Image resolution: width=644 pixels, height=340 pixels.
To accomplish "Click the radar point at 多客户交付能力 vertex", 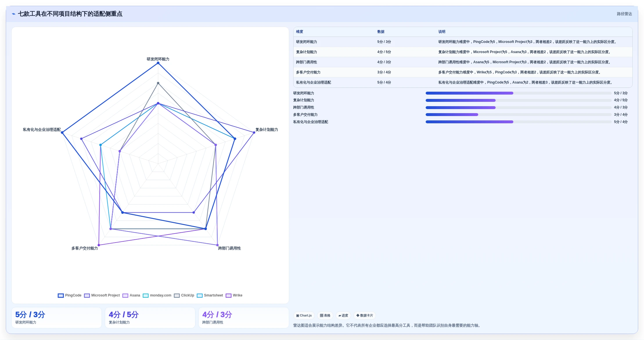I will (99, 245).
